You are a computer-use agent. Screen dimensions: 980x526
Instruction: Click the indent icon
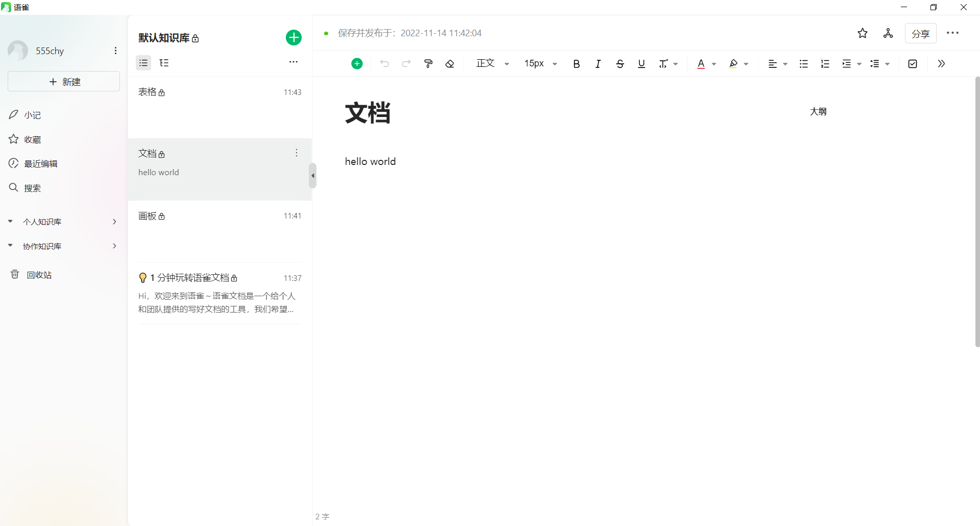pyautogui.click(x=847, y=64)
